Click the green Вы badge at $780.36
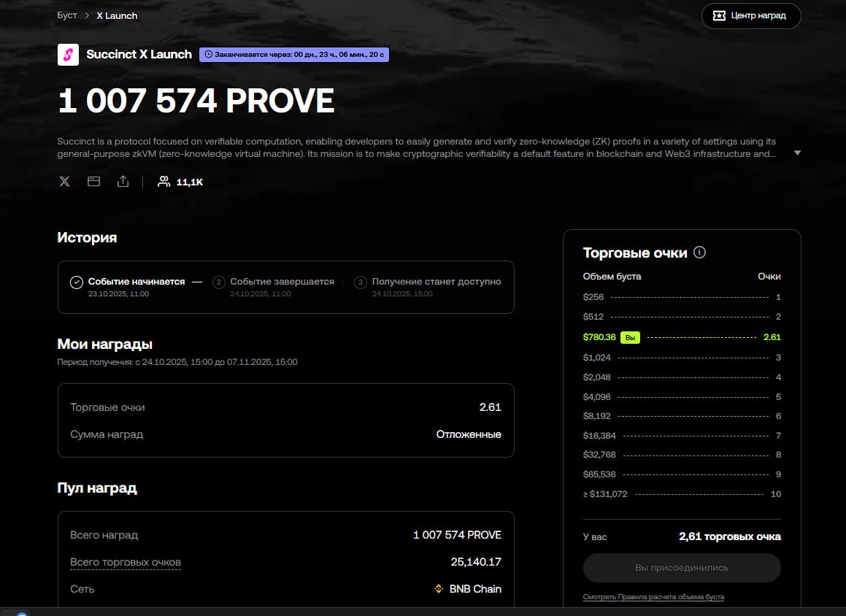Viewport: 846px width, 616px height. click(630, 338)
